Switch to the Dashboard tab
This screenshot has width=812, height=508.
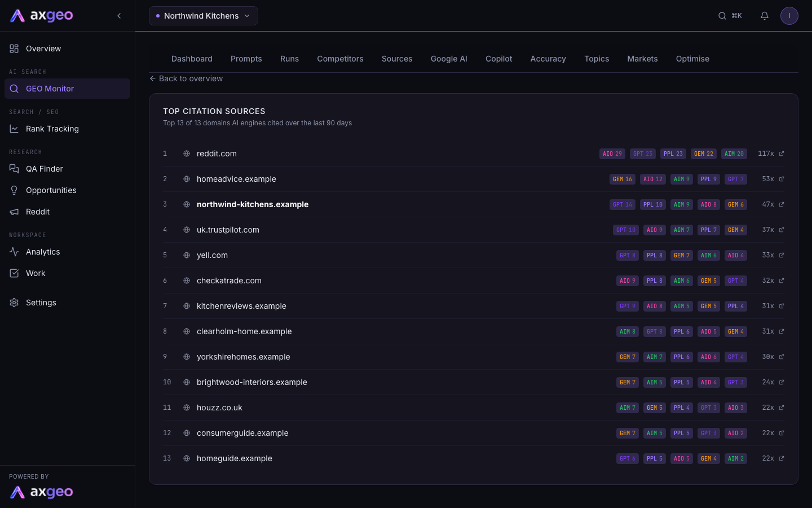tap(192, 59)
